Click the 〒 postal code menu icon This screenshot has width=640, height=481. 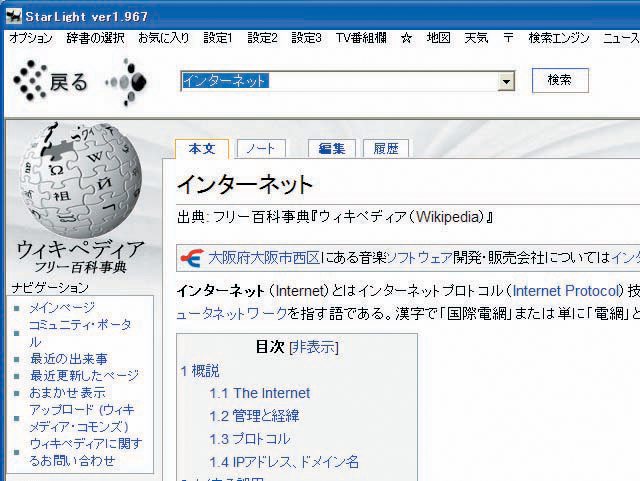[508, 38]
